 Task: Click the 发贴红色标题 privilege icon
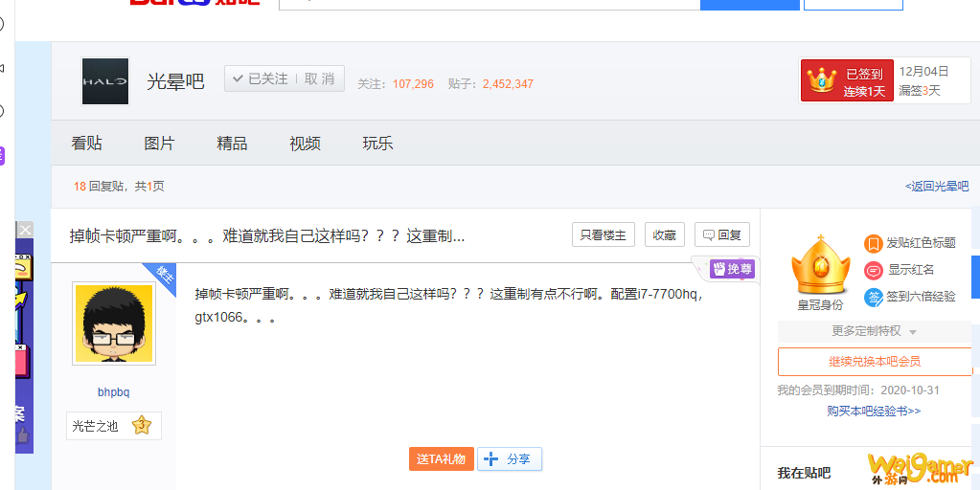pyautogui.click(x=873, y=243)
